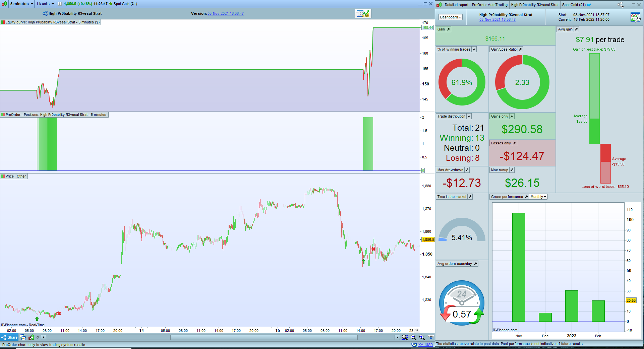
Task: Select the High Pr0bability R3vesal Strat tab
Action: click(535, 5)
